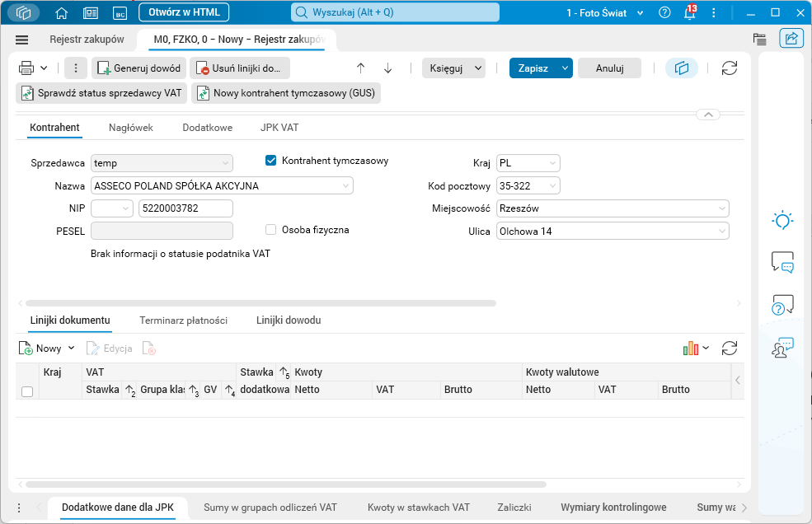Viewport: 812px width, 524px height.
Task: Toggle the highlighted window layout icon
Action: point(682,68)
